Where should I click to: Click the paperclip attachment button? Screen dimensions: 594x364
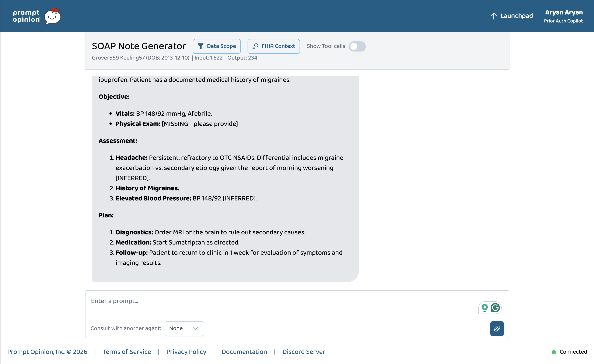point(497,328)
